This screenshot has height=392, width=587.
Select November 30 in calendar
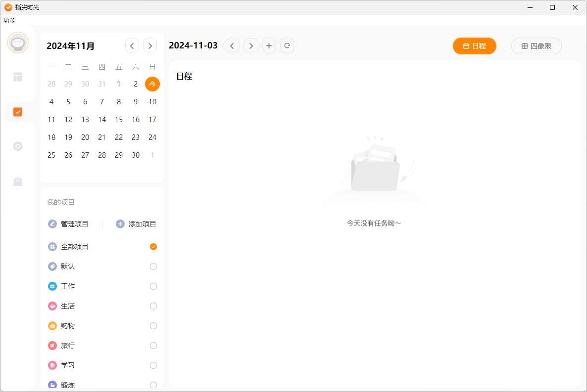pyautogui.click(x=136, y=155)
